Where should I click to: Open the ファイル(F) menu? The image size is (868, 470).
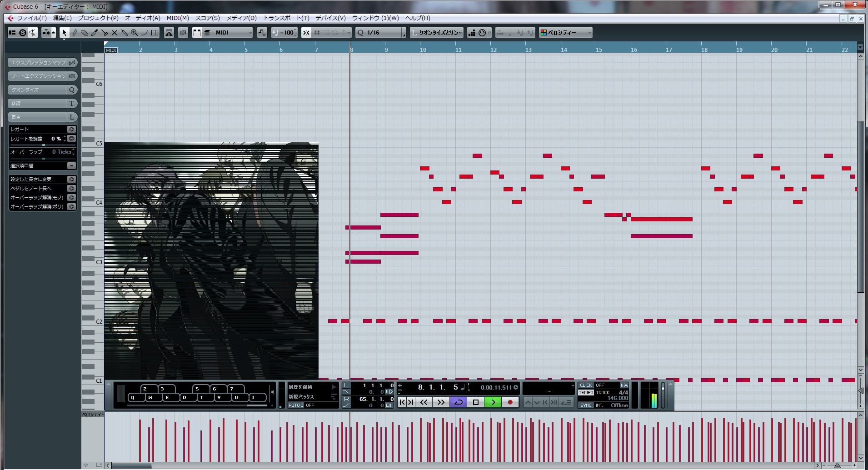[32, 18]
